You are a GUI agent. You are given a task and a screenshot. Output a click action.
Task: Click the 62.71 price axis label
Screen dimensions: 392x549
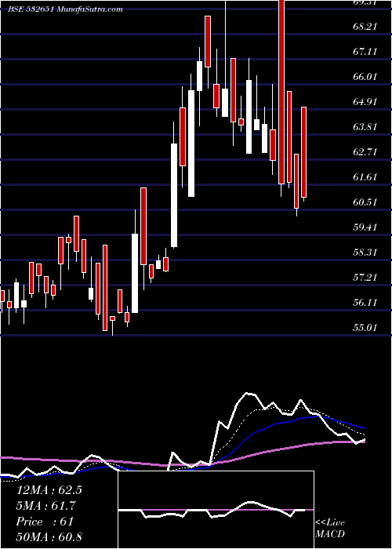[365, 152]
